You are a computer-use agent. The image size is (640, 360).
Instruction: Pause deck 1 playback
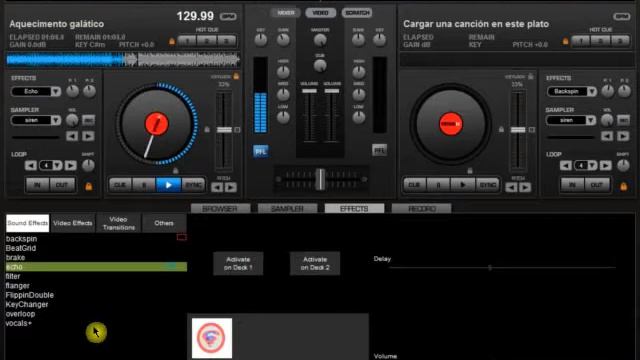[144, 185]
